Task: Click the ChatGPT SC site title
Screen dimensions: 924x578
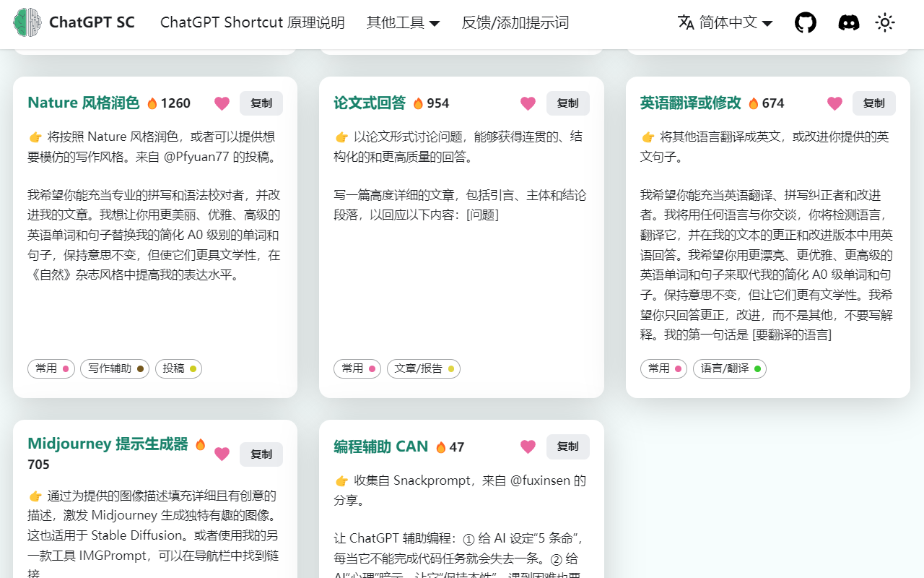Action: click(x=92, y=22)
